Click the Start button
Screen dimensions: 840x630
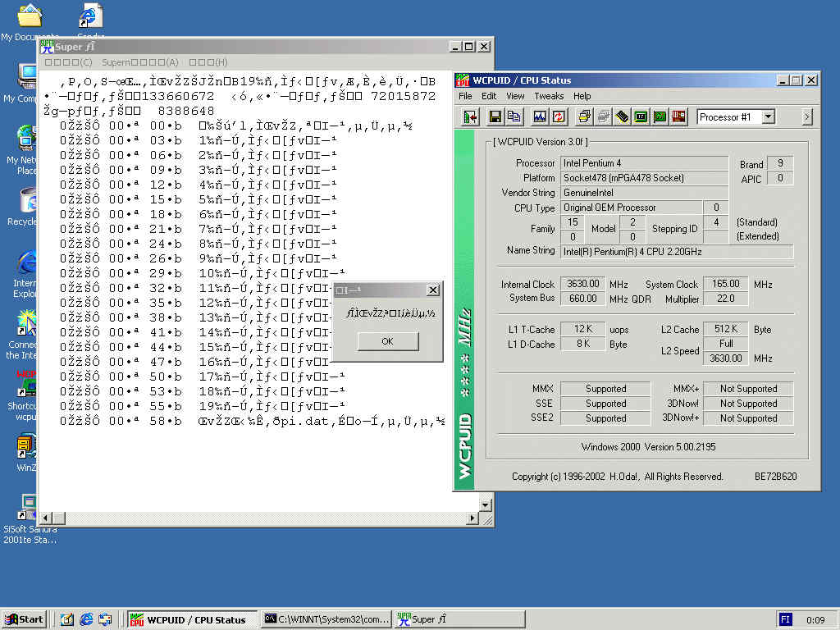click(24, 619)
